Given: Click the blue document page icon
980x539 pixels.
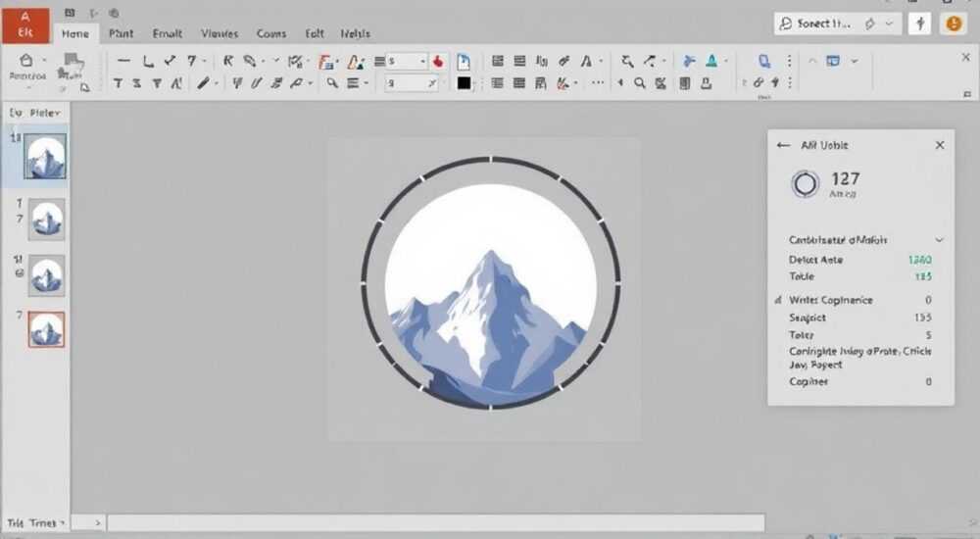Looking at the screenshot, I should 464,62.
